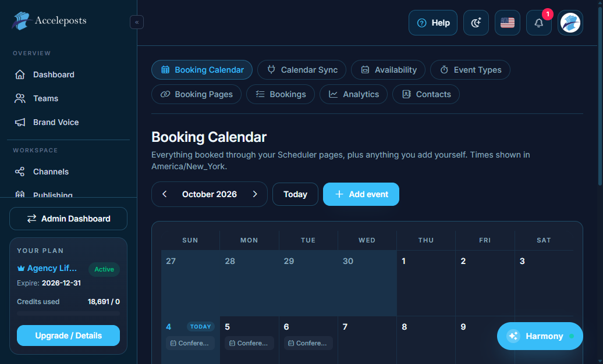Click the Brand Voice megaphone icon

tap(20, 122)
